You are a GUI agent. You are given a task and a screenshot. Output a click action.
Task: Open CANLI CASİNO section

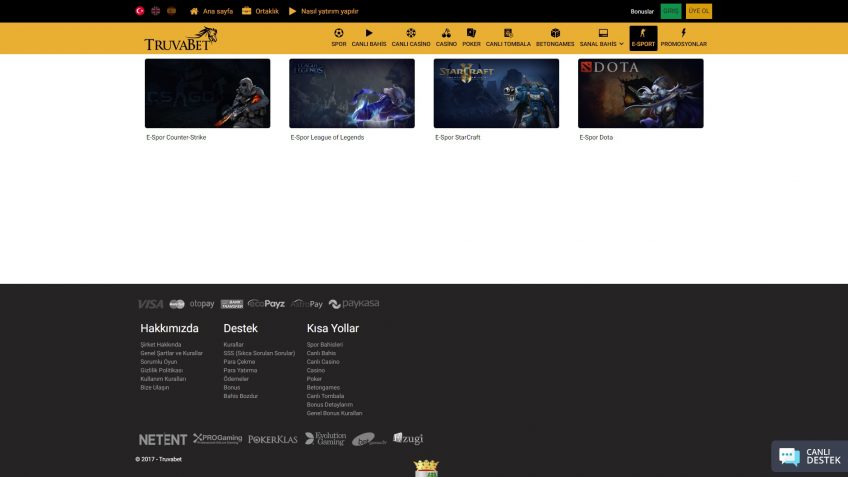tap(411, 38)
